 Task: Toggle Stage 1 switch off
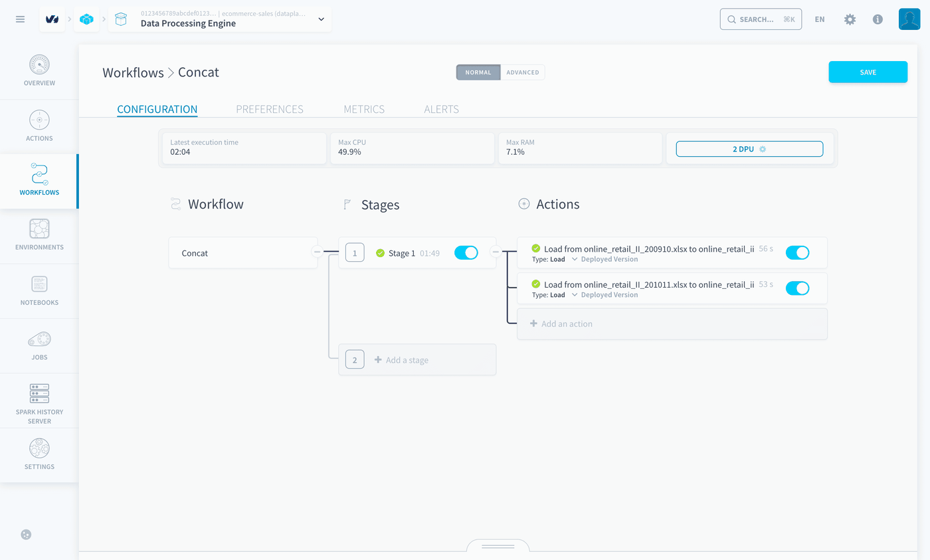466,252
